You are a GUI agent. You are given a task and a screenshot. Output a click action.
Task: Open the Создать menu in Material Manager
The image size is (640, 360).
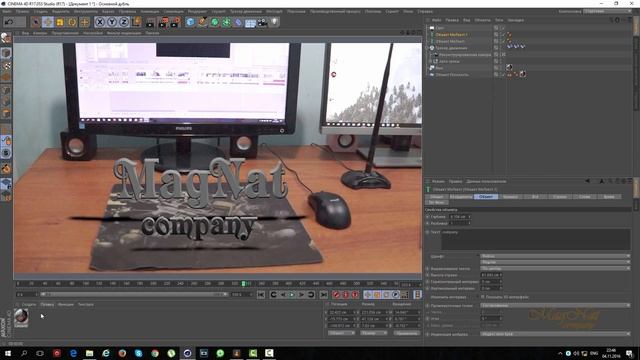coord(29,304)
